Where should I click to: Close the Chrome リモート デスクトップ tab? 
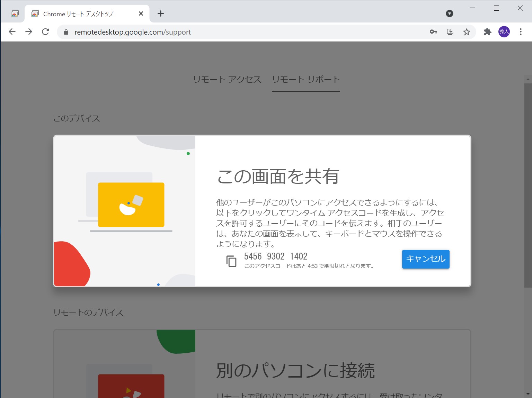pos(141,13)
